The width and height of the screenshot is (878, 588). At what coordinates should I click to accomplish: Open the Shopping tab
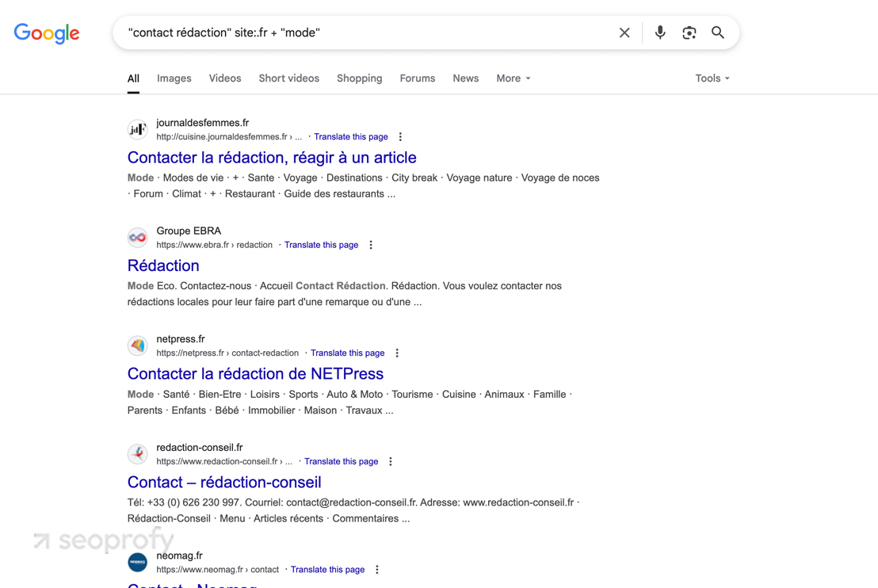click(360, 78)
